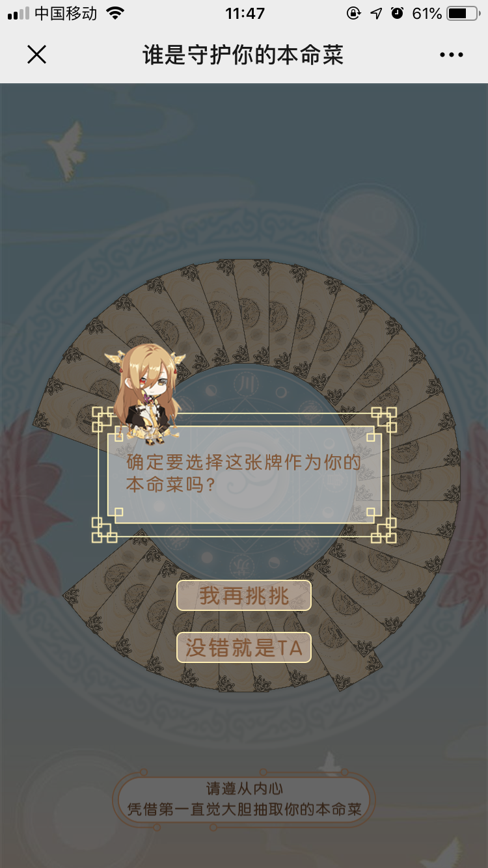Select the topmost card in the fan
The width and height of the screenshot is (488, 868).
251,312
